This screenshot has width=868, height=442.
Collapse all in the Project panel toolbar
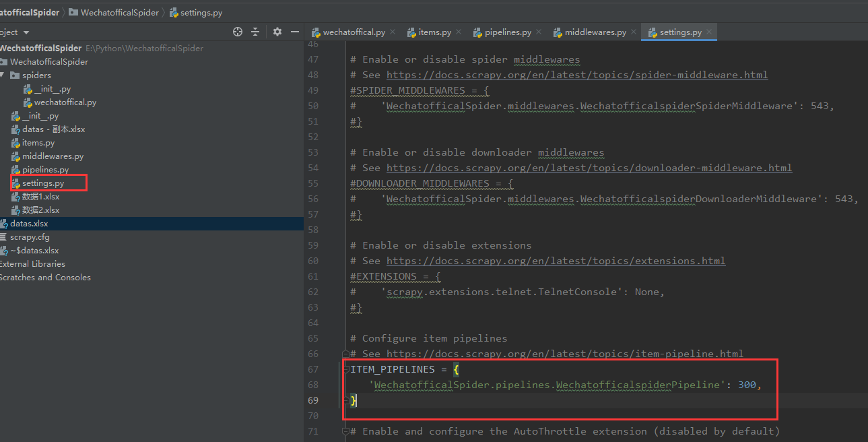click(255, 32)
